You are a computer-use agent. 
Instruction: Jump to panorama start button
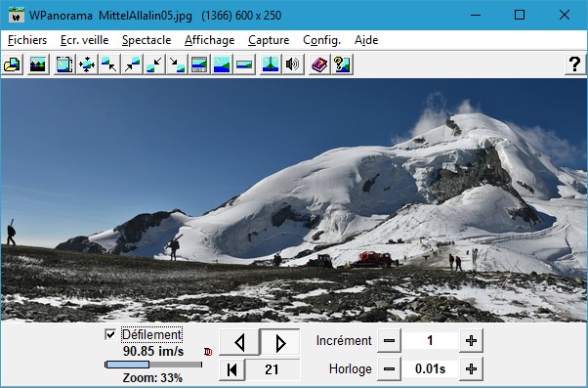(232, 369)
